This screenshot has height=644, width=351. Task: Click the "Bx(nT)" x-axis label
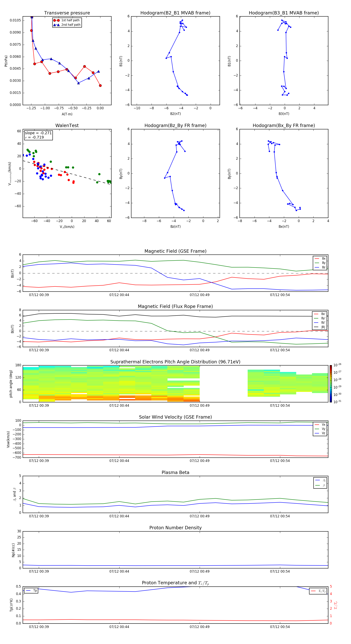click(284, 227)
